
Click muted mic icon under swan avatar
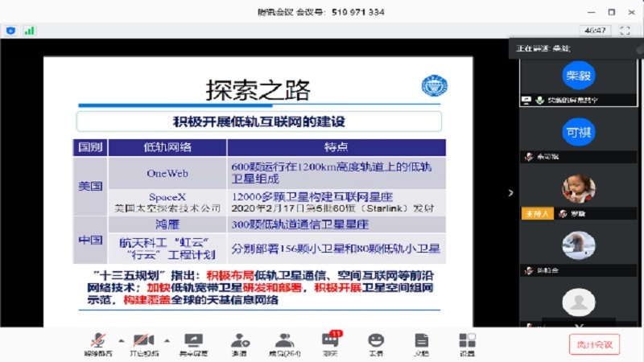(529, 270)
